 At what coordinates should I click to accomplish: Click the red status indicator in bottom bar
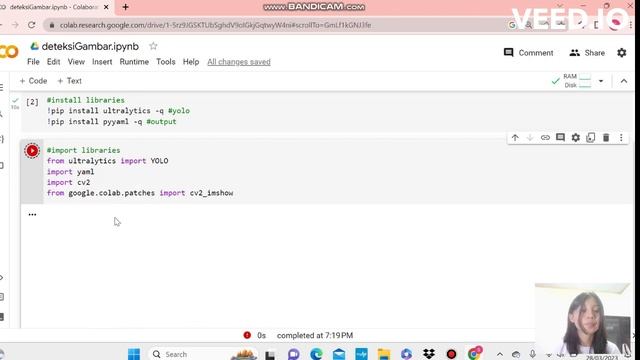pyautogui.click(x=247, y=335)
